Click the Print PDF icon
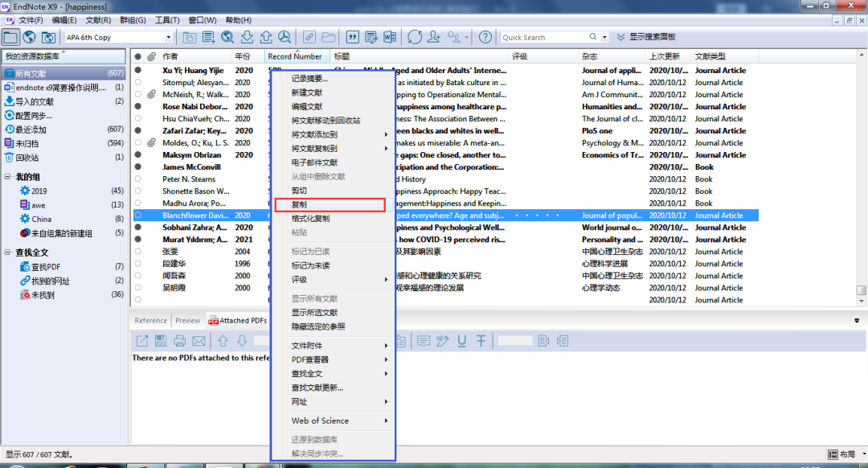This screenshot has height=468, width=868. pos(179,341)
